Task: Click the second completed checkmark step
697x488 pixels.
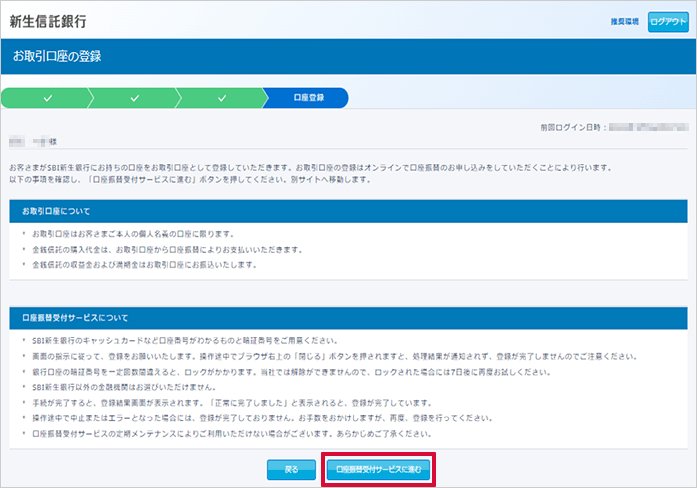Action: (x=135, y=98)
